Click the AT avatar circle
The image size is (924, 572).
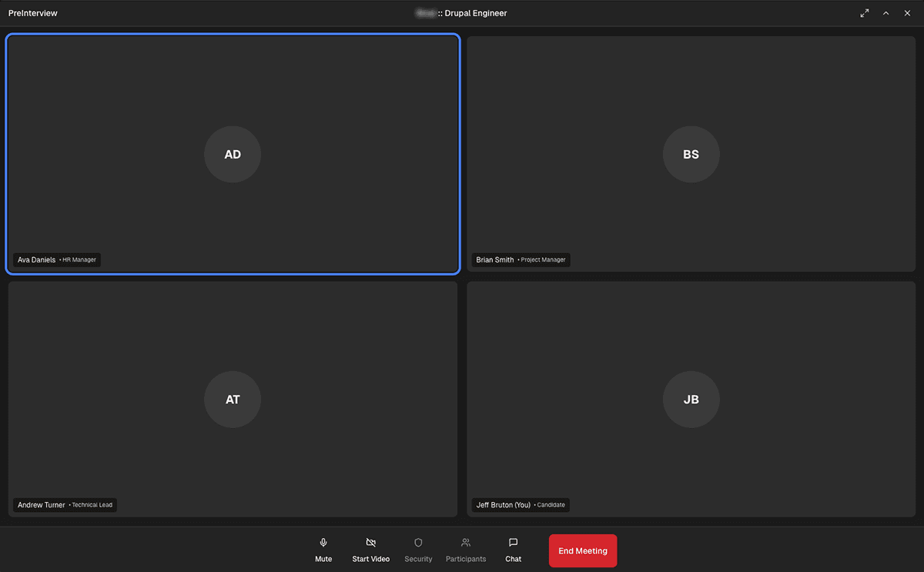(x=233, y=400)
